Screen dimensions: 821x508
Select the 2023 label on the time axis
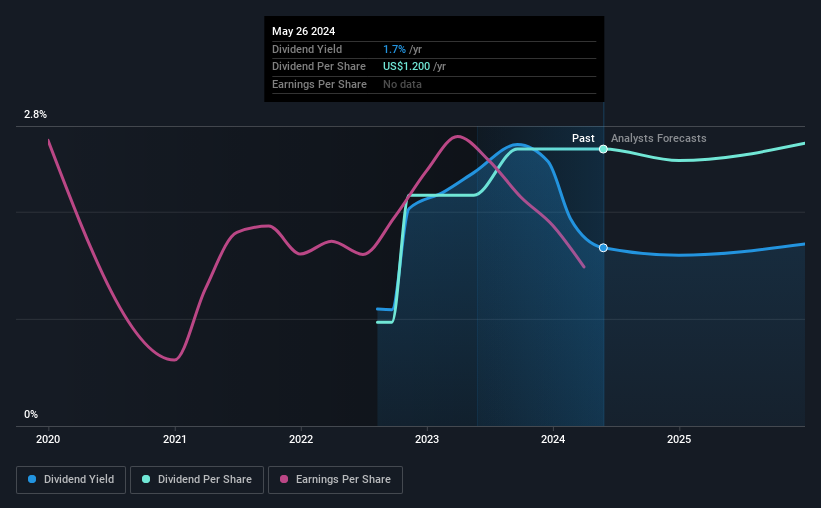(427, 439)
